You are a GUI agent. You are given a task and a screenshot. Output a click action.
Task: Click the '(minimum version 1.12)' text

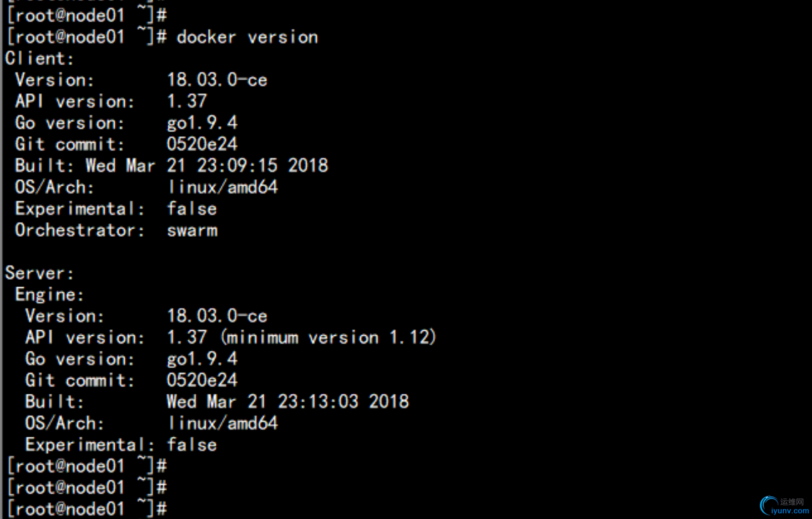(x=328, y=337)
